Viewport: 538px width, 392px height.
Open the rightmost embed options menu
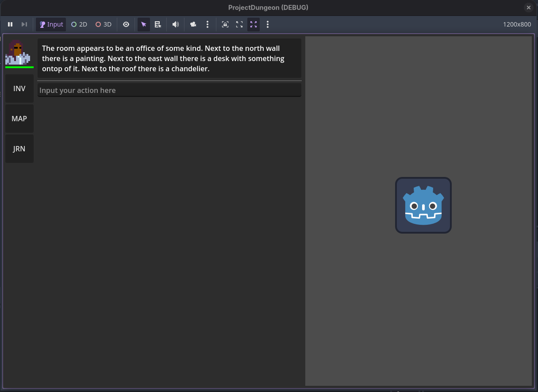pyautogui.click(x=268, y=24)
